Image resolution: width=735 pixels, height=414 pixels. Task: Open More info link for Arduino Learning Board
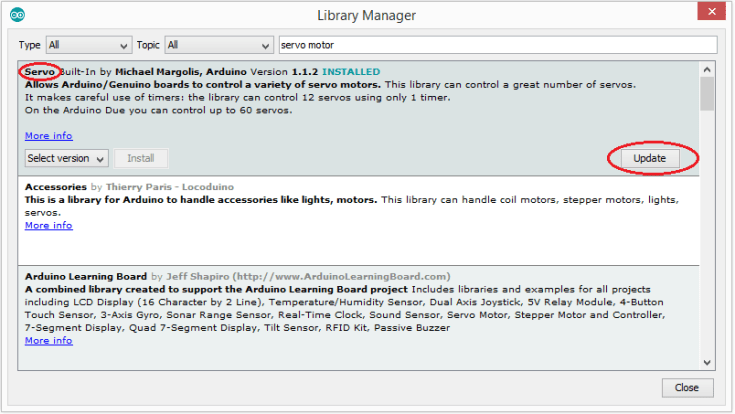coord(49,341)
